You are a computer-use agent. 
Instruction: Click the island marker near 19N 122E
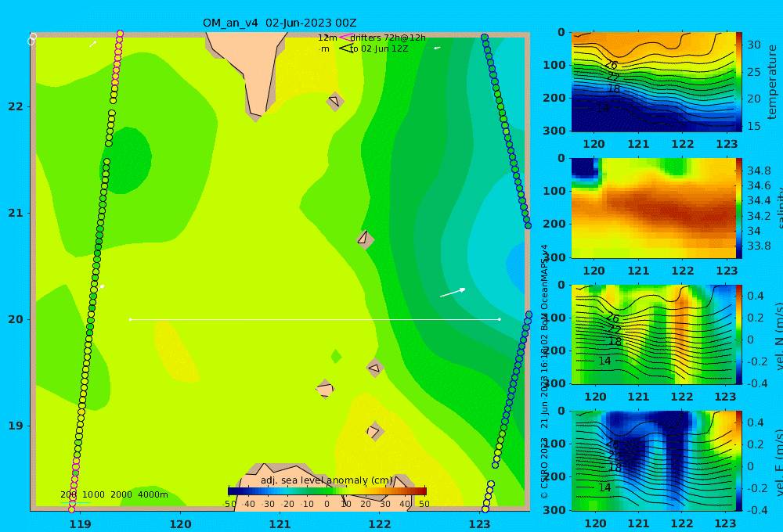[374, 431]
